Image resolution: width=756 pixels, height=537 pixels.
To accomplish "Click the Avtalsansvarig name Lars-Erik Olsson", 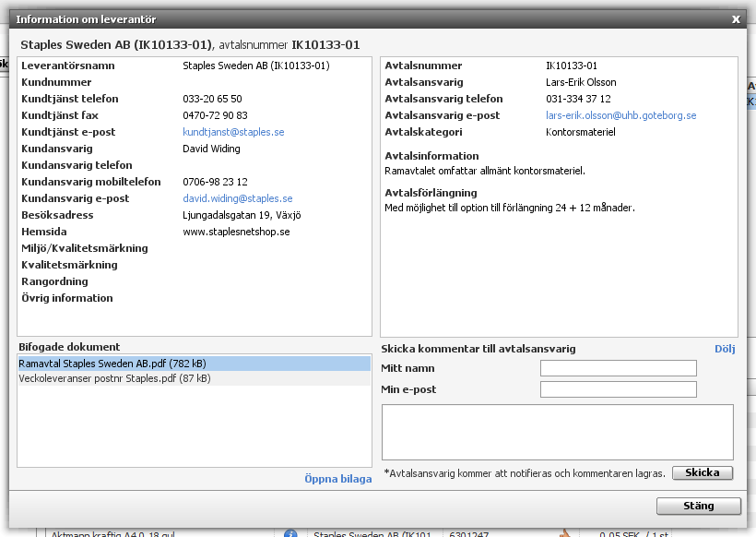I will pos(581,82).
